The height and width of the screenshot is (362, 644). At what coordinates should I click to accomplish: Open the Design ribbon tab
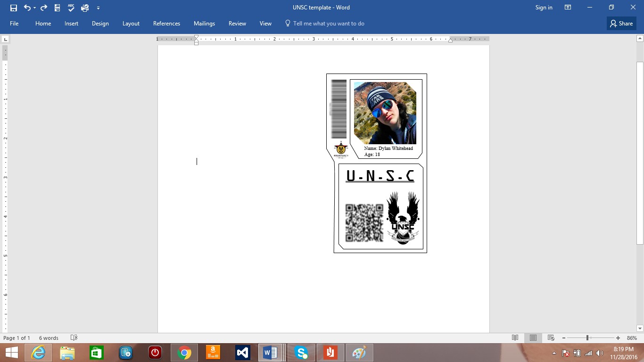[100, 24]
